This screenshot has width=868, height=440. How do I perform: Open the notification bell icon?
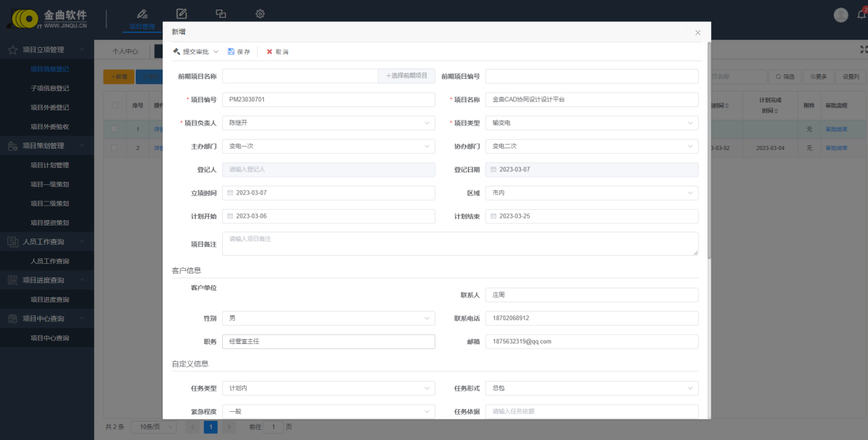pos(862,14)
